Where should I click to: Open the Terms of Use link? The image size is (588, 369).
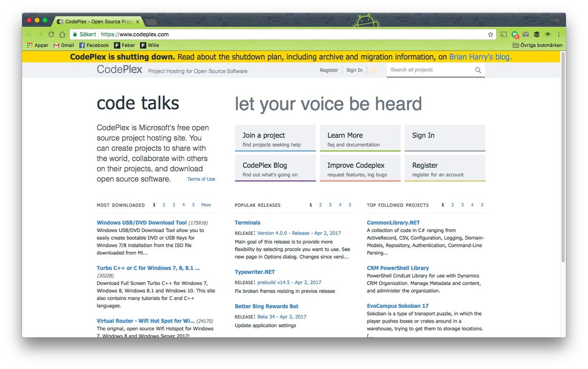[201, 179]
